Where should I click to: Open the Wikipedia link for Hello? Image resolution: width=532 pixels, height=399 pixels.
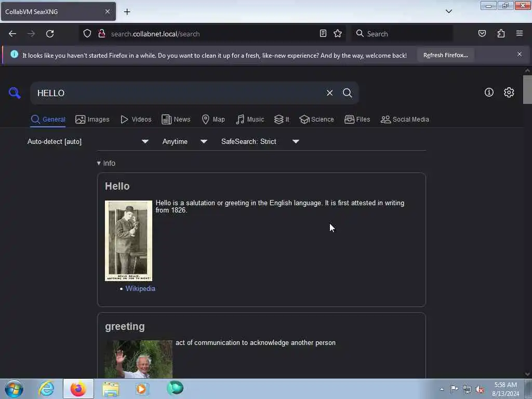coord(140,288)
